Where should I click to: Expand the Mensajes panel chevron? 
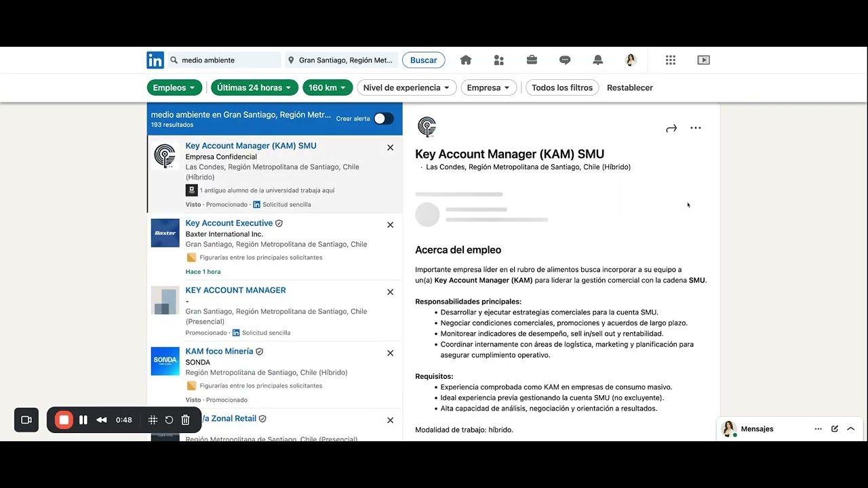[x=851, y=429]
